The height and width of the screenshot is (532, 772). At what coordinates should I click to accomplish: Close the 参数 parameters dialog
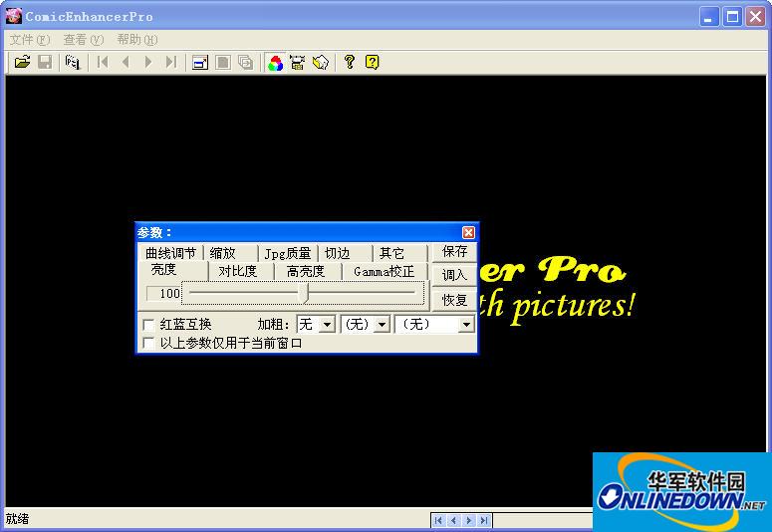[468, 232]
